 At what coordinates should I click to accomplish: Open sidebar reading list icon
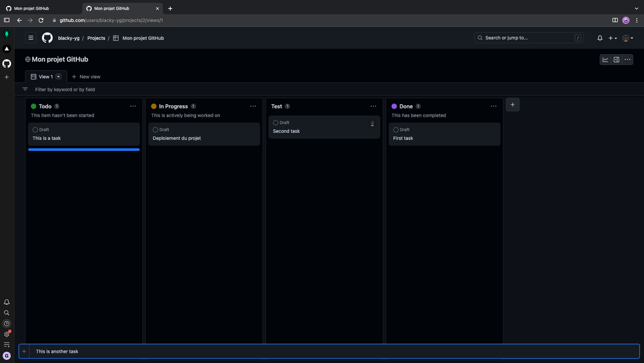click(6, 344)
